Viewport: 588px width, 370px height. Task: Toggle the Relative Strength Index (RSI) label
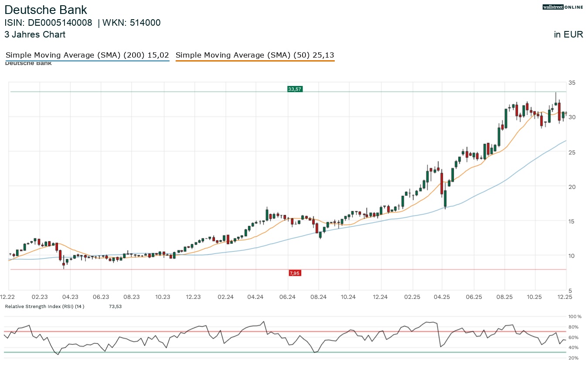pos(44,307)
